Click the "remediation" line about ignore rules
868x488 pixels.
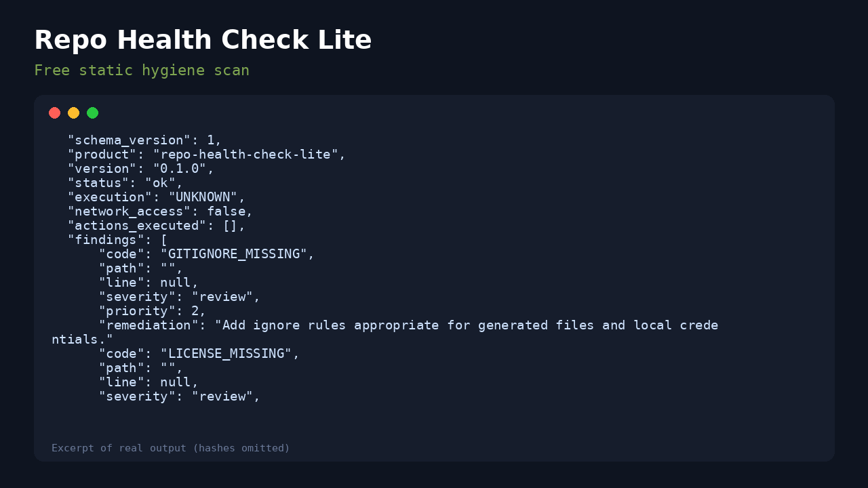pos(385,332)
